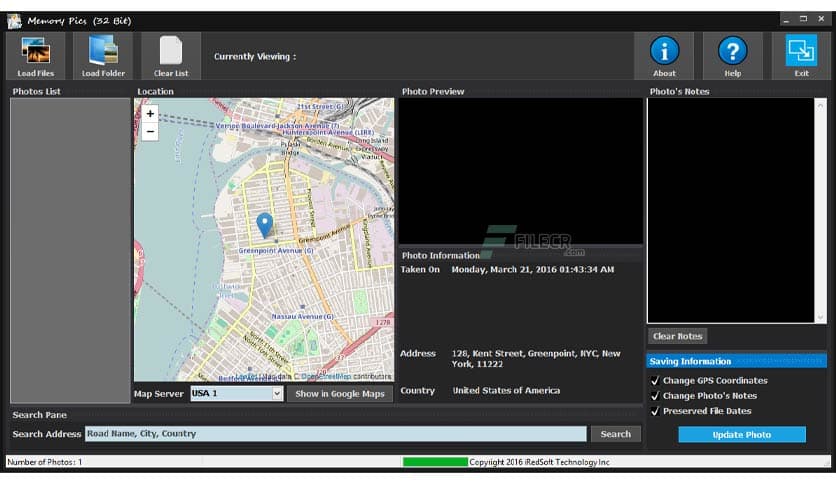The height and width of the screenshot is (484, 836).
Task: Exit the application via Exit icon
Action: pyautogui.click(x=801, y=56)
